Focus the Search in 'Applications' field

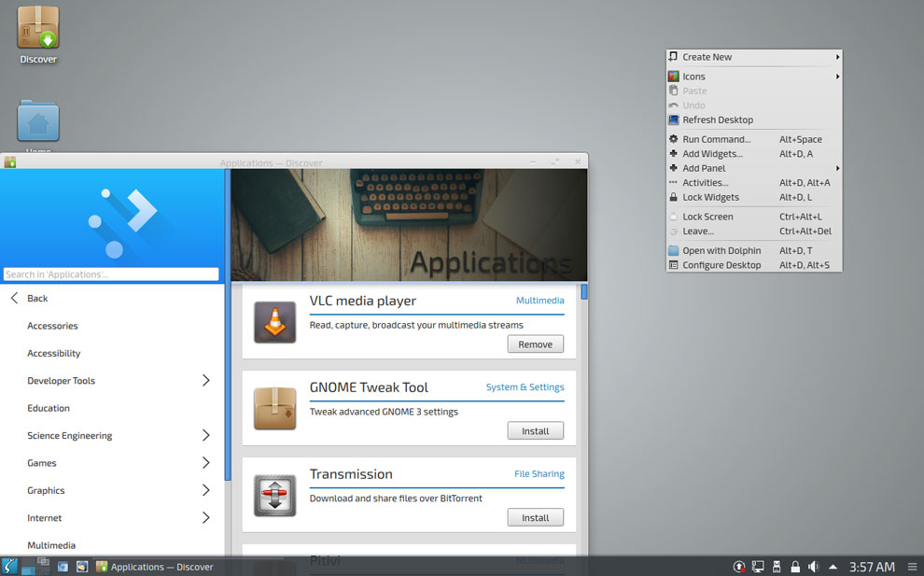click(x=111, y=274)
